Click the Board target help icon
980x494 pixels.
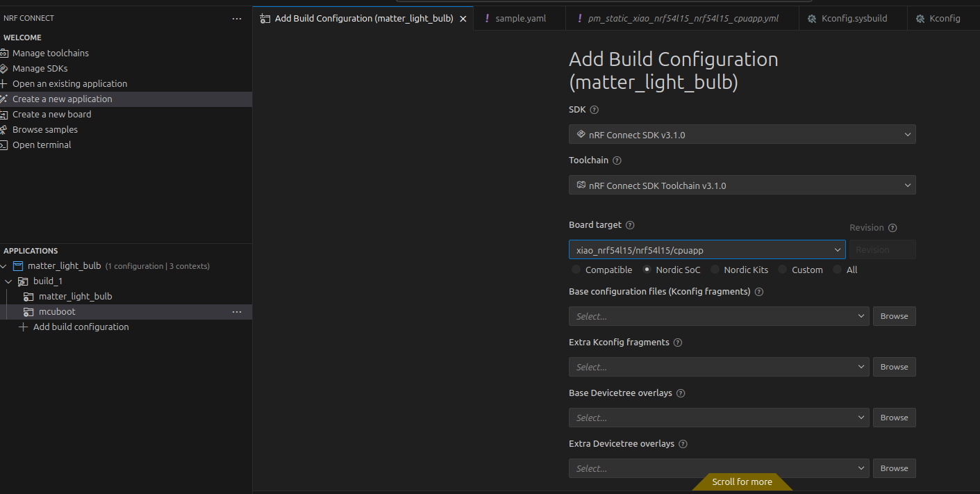click(x=630, y=225)
